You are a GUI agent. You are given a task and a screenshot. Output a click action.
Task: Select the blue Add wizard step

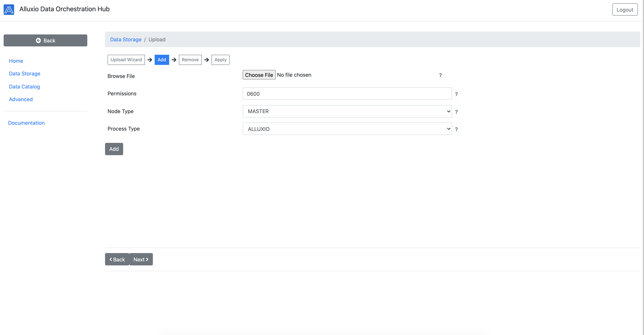162,60
